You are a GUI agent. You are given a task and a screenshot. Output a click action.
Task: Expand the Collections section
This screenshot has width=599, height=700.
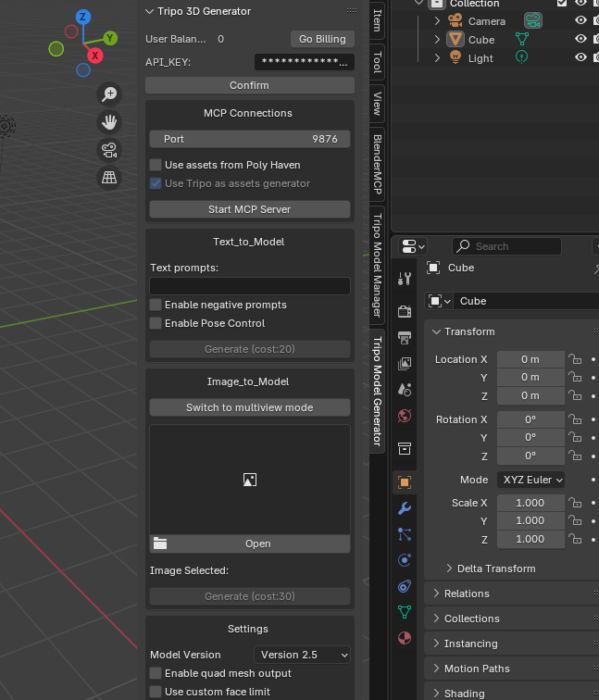[x=437, y=619]
